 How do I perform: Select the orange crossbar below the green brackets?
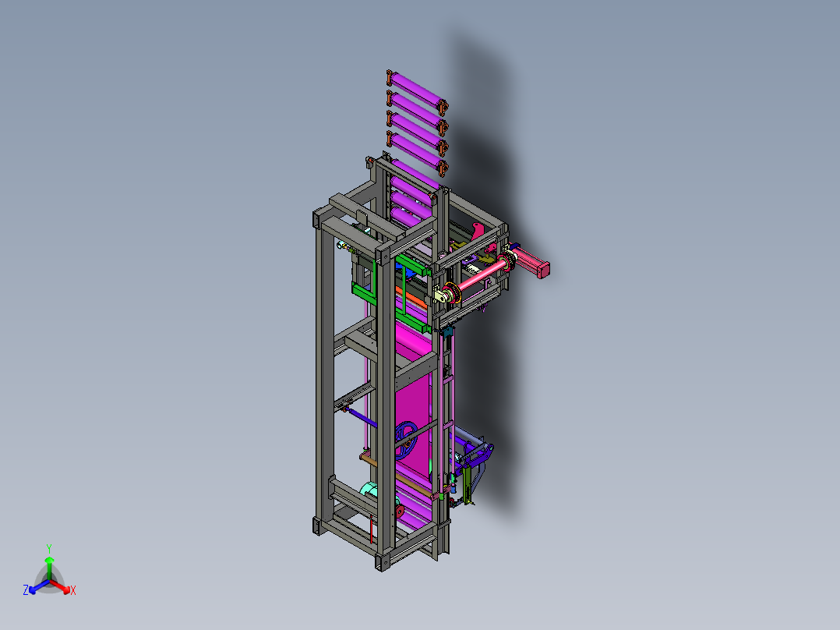tap(412, 298)
